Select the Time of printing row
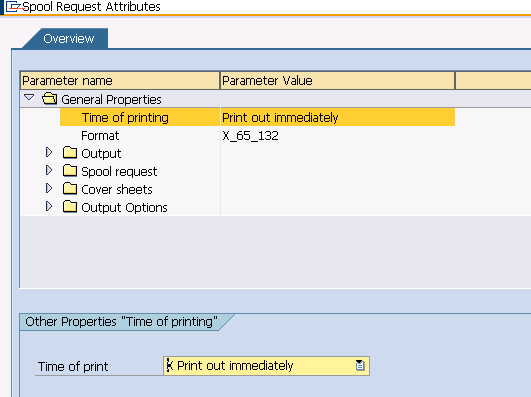The width and height of the screenshot is (531, 397). pyautogui.click(x=257, y=117)
